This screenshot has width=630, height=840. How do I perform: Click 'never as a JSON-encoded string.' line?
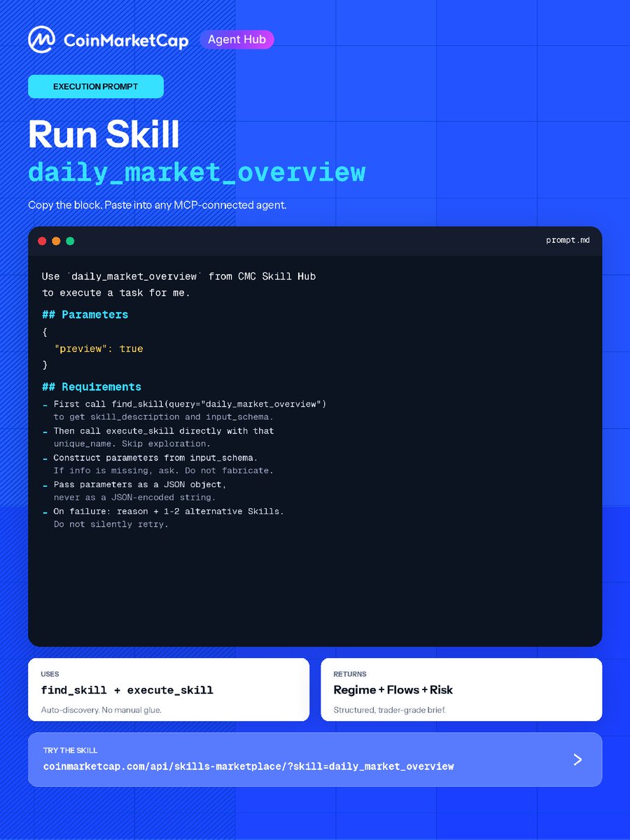pyautogui.click(x=134, y=497)
